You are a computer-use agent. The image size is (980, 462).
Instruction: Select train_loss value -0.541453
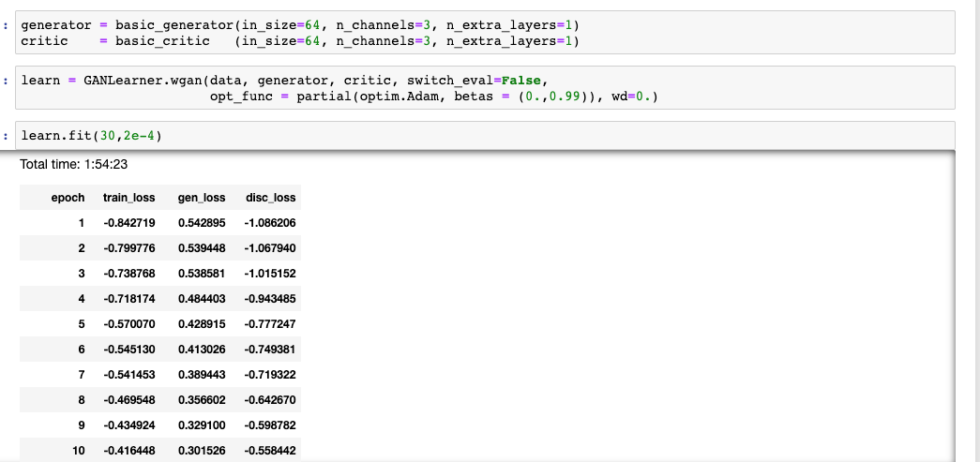click(x=129, y=375)
